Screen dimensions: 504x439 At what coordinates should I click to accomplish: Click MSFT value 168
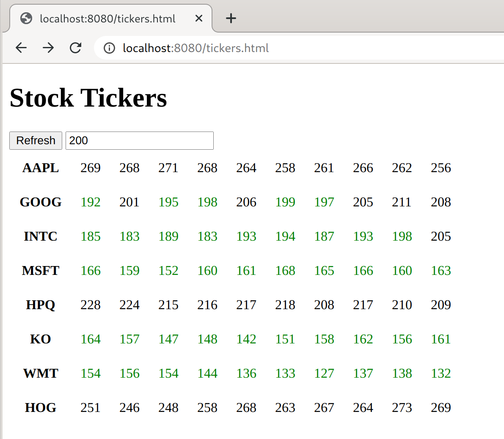285,270
